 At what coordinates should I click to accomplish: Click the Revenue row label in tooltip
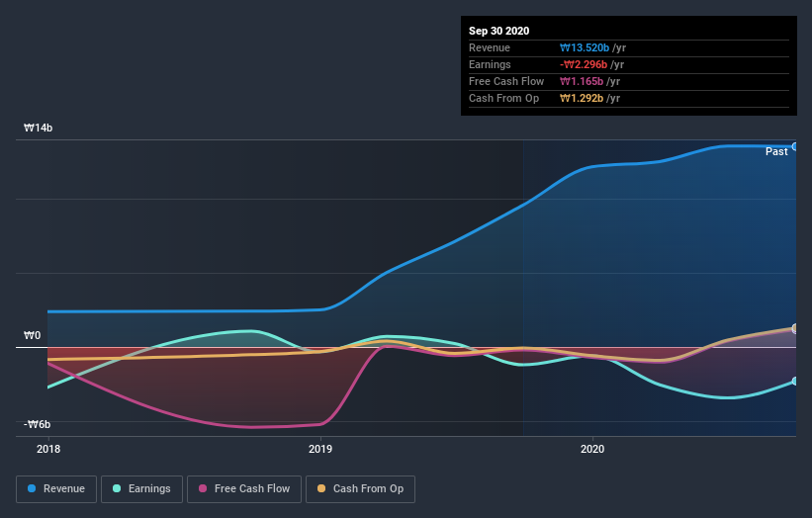490,48
